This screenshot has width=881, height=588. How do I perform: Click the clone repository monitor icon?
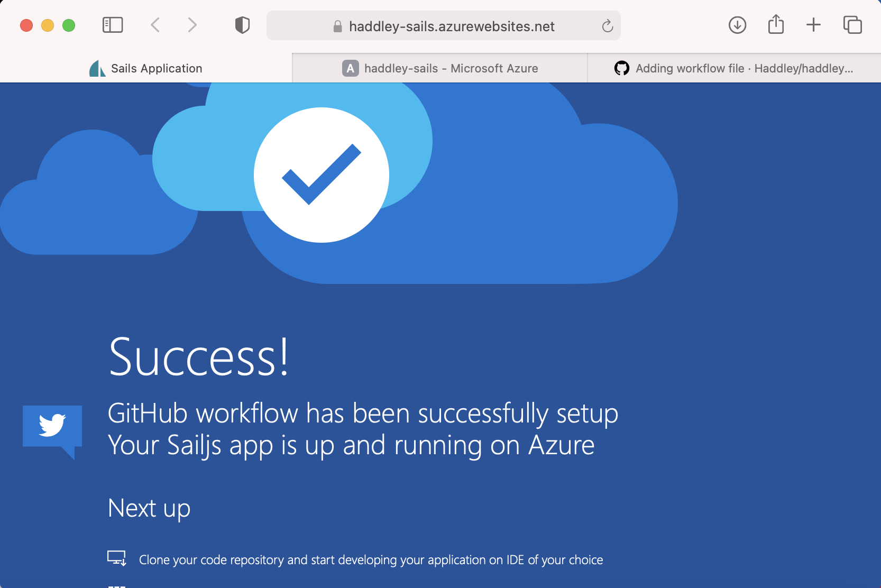click(116, 558)
